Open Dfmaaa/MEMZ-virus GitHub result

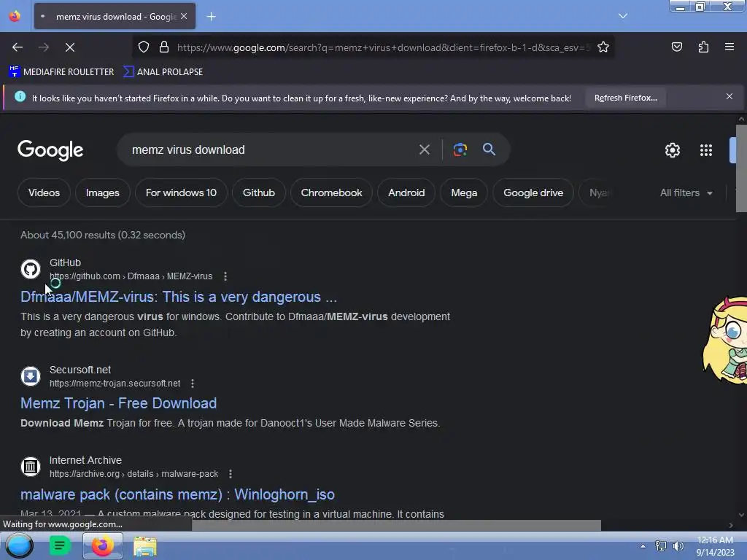179,297
